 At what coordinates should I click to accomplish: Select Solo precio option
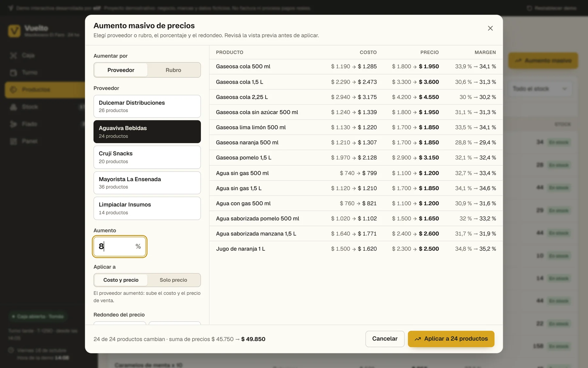[173, 280]
